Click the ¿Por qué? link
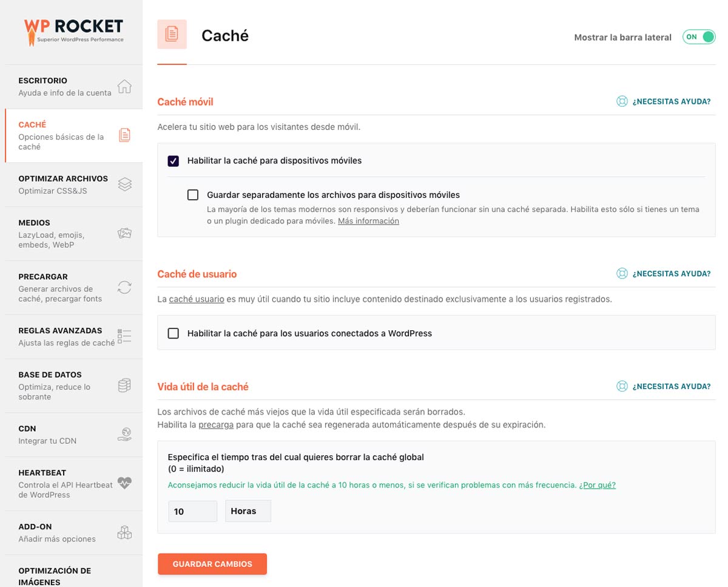Screen dimensions: 728x587 (x=598, y=484)
